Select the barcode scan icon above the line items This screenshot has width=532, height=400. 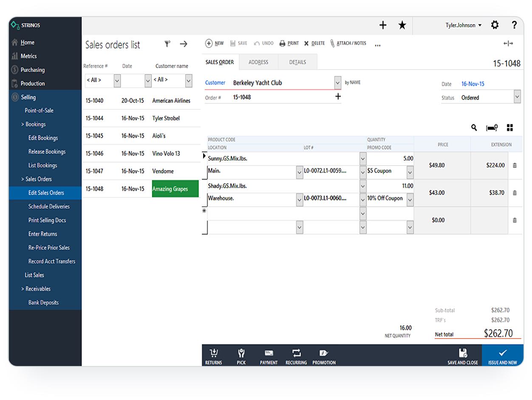click(492, 127)
